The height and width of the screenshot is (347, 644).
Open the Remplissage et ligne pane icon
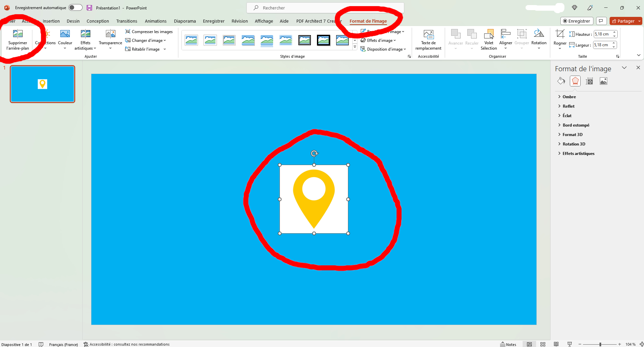click(561, 81)
